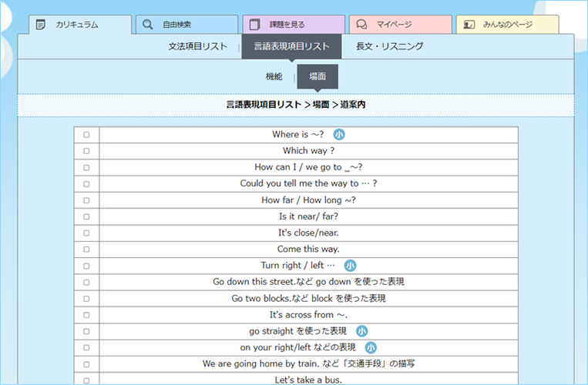The image size is (588, 385).
Task: Open the カリキュラム tab
Action: (80, 25)
